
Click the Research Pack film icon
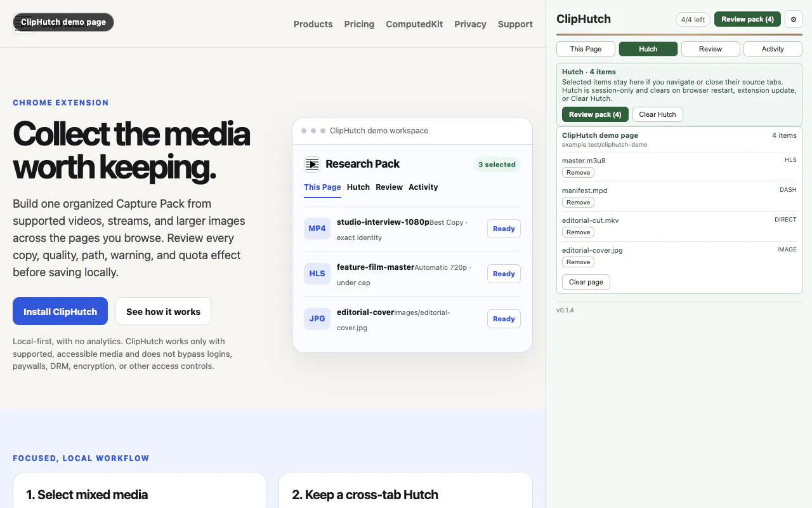point(311,164)
